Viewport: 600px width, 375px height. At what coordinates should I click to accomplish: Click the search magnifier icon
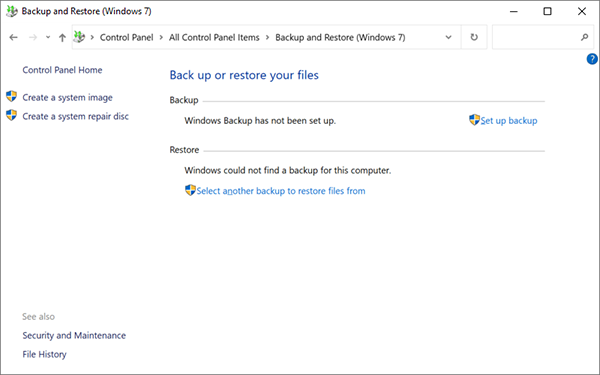click(584, 37)
